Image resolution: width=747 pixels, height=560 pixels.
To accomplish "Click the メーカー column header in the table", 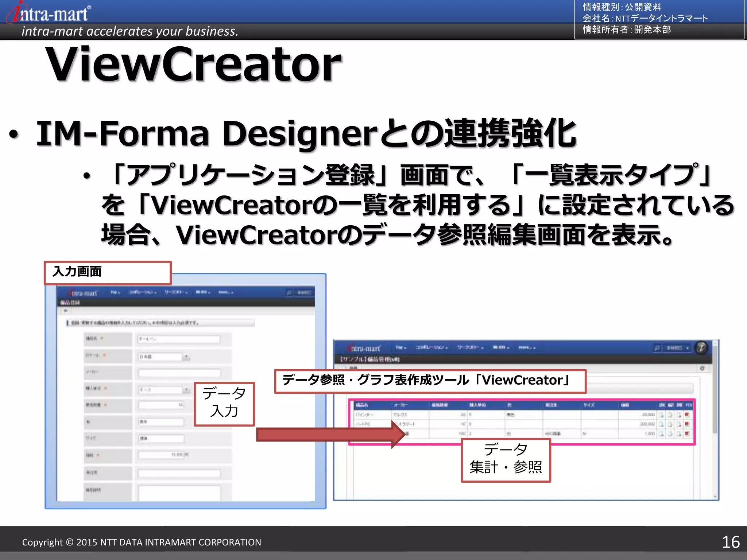I will [x=400, y=405].
